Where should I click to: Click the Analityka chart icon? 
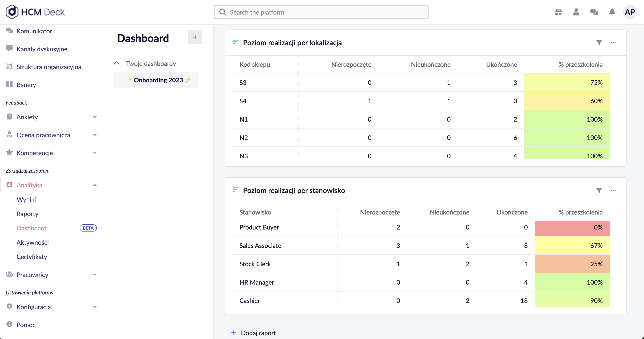(9, 185)
